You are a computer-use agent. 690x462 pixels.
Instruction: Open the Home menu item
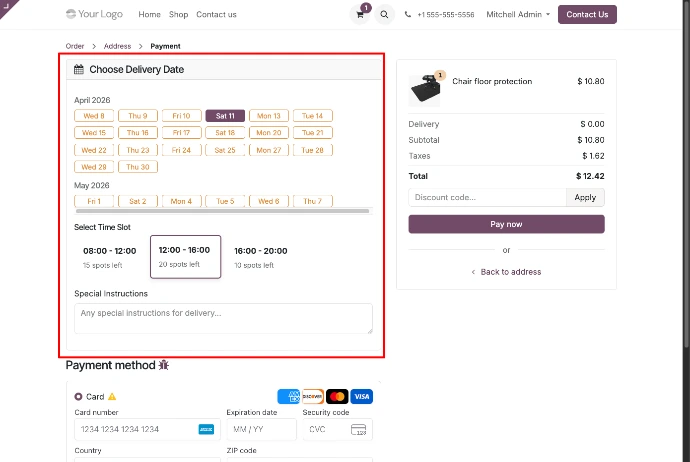pyautogui.click(x=149, y=15)
